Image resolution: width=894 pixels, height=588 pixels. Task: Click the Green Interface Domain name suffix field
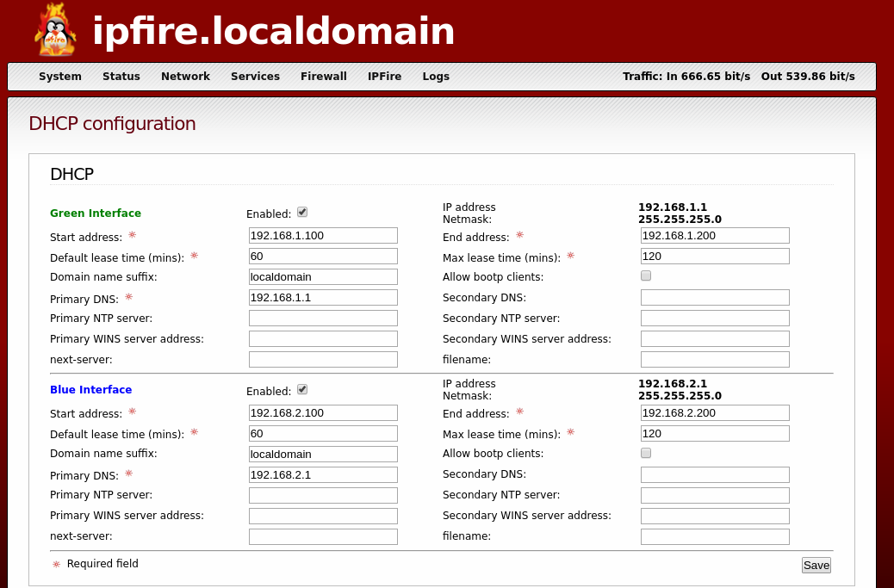322,276
